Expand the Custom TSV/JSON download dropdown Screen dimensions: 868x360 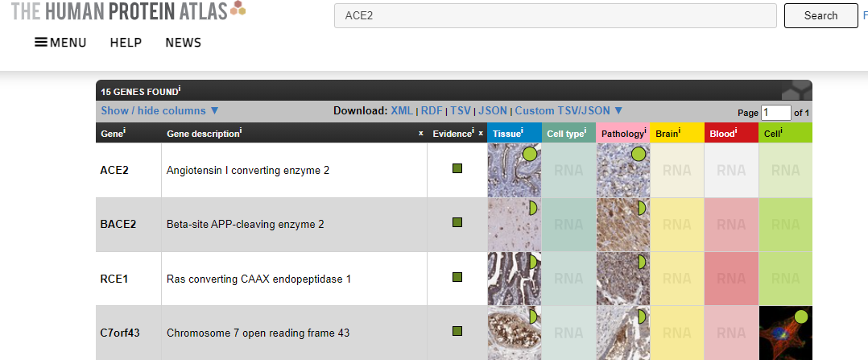pos(568,110)
